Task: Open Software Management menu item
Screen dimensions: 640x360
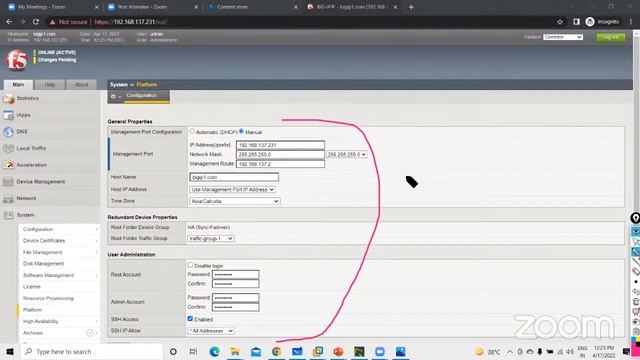Action: [x=48, y=276]
